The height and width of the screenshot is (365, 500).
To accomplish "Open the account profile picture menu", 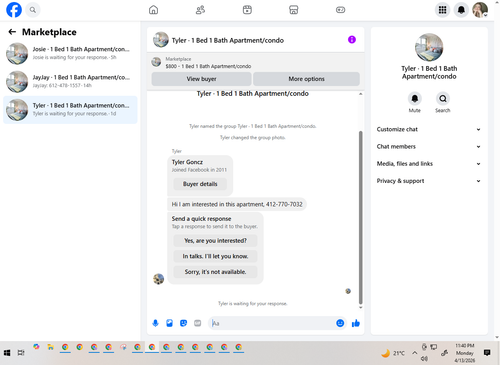I will click(x=480, y=10).
